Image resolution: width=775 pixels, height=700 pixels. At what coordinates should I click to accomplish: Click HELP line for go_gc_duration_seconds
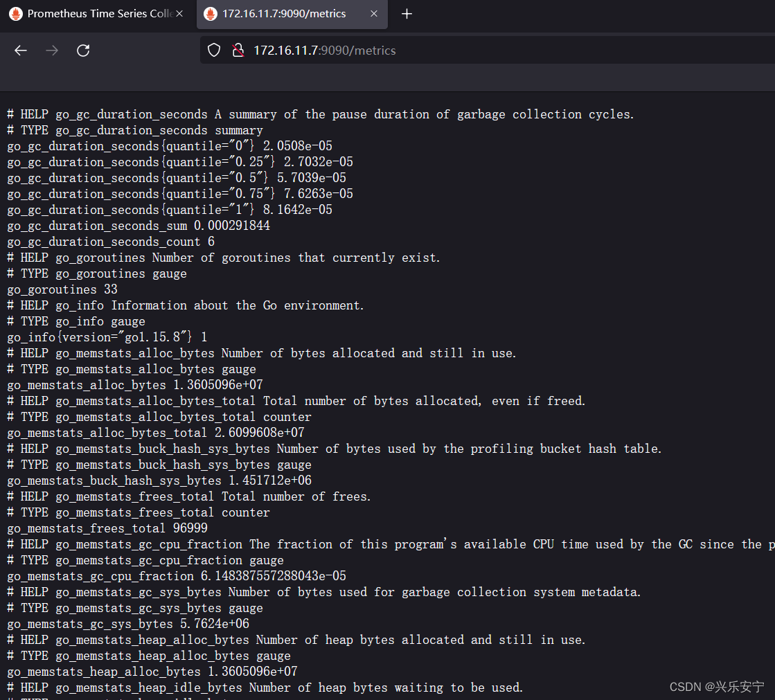320,115
